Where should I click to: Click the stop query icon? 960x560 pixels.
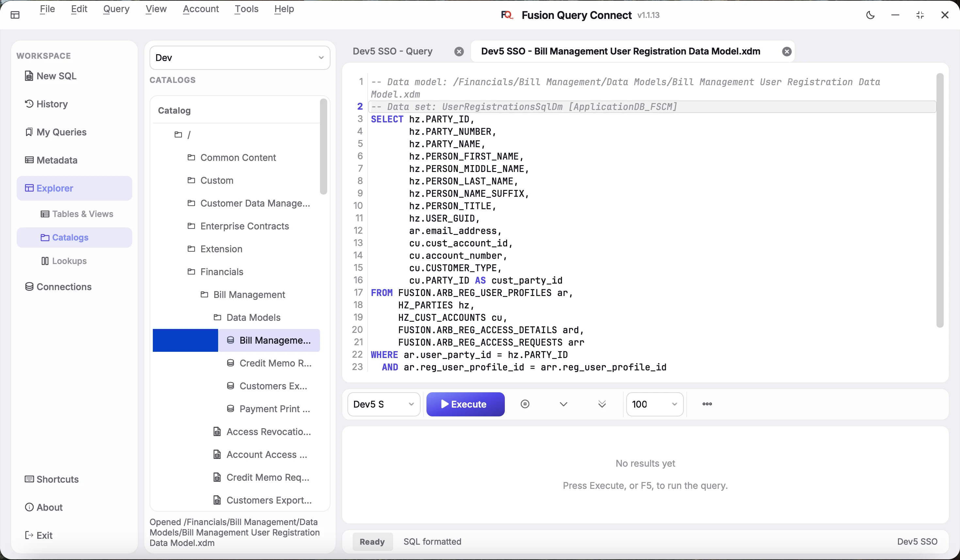pyautogui.click(x=524, y=404)
